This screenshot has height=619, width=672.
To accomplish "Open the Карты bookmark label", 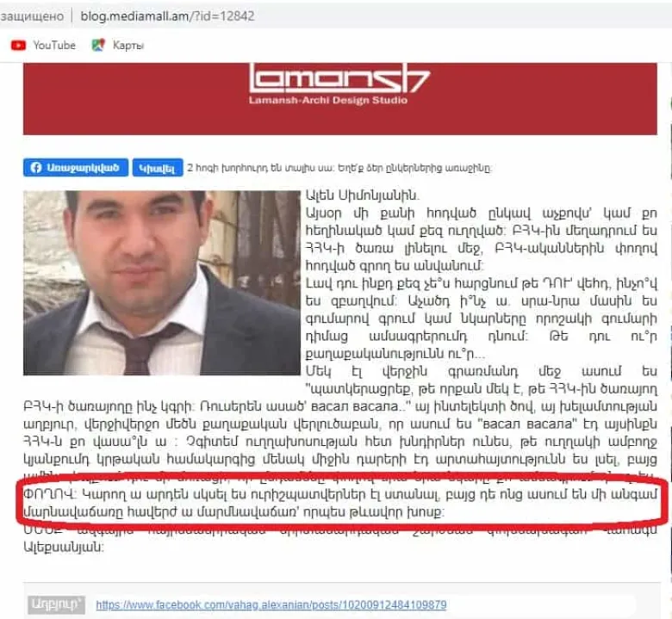I will pos(128,46).
